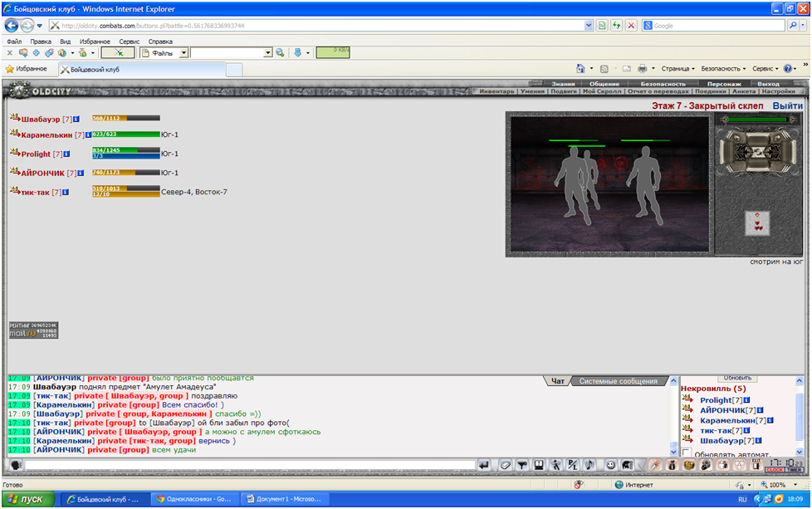Click the EXIT icon in chat bar
The image size is (812, 509).
(756, 464)
